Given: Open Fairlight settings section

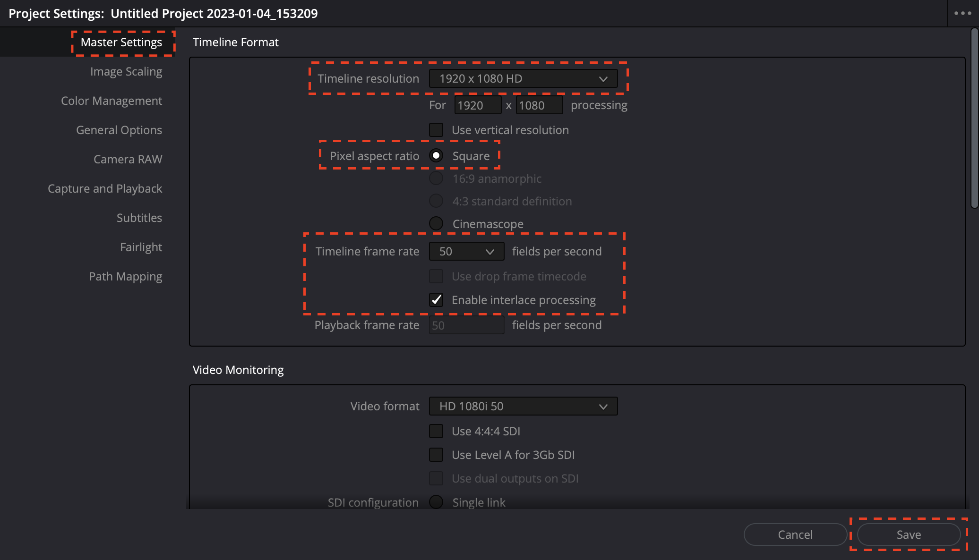Looking at the screenshot, I should (141, 247).
